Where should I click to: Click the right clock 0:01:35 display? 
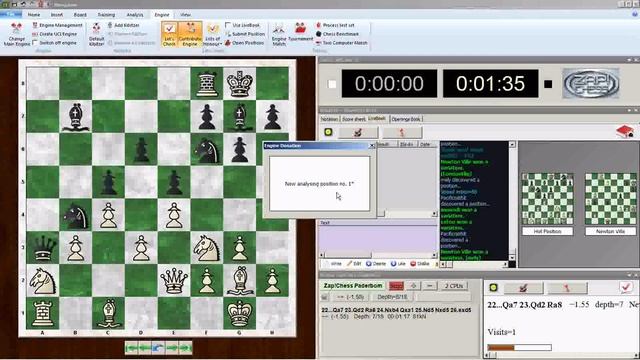(x=490, y=84)
